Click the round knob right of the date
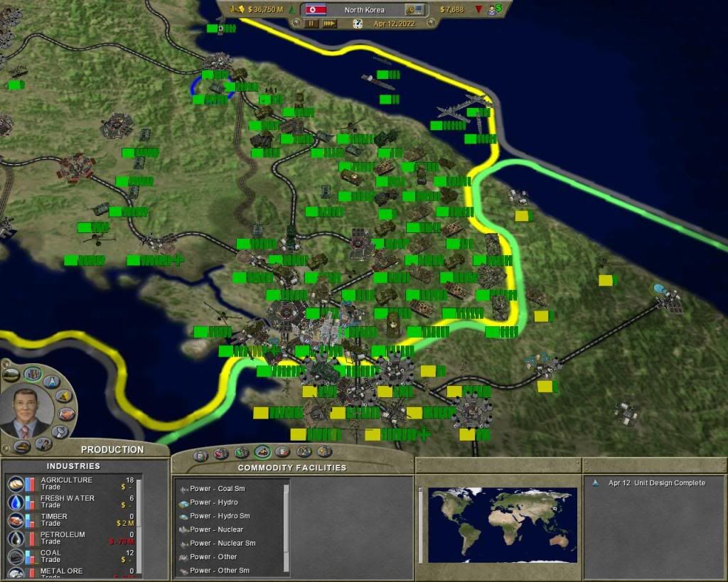This screenshot has width=728, height=582. click(x=431, y=22)
